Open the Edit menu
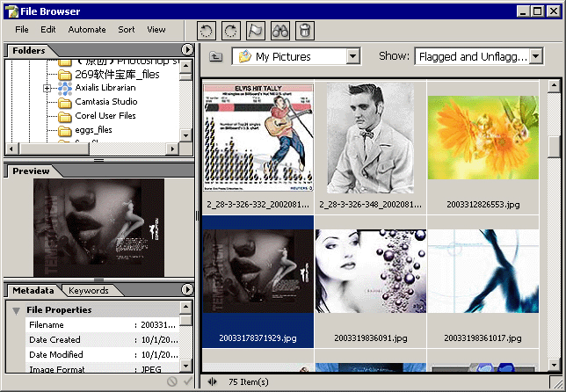Image resolution: width=566 pixels, height=392 pixels. (x=48, y=30)
